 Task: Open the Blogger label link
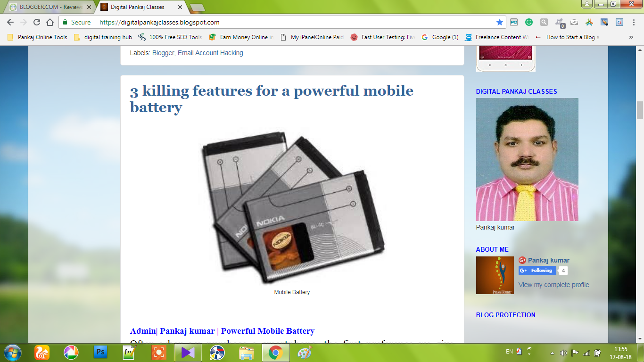pyautogui.click(x=163, y=53)
